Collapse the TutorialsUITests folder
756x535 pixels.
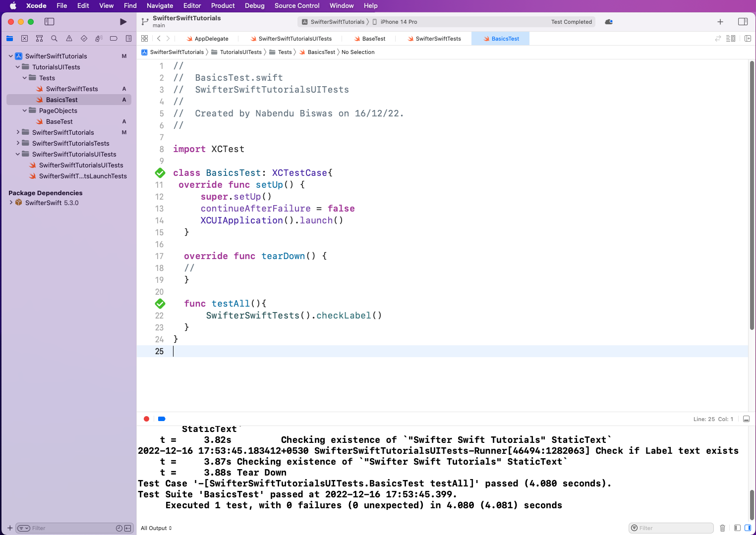18,67
